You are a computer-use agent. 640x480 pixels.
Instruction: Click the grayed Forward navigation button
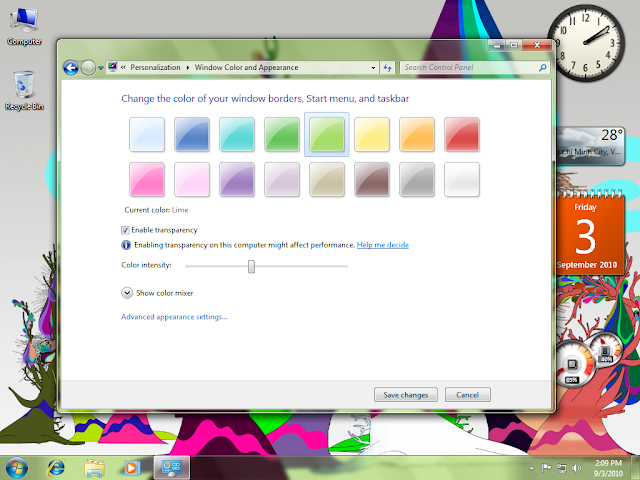point(88,68)
